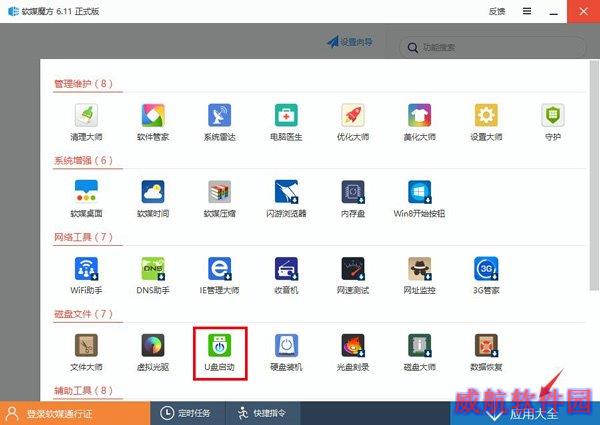Image resolution: width=600 pixels, height=425 pixels.
Task: Open 电脑医生 first-aid kit icon
Action: coord(286,115)
